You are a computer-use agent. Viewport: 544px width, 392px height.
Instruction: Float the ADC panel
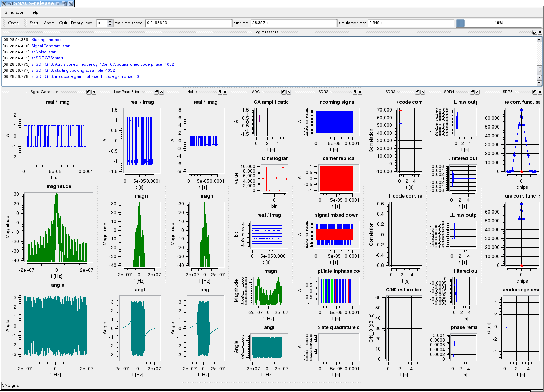pyautogui.click(x=283, y=92)
